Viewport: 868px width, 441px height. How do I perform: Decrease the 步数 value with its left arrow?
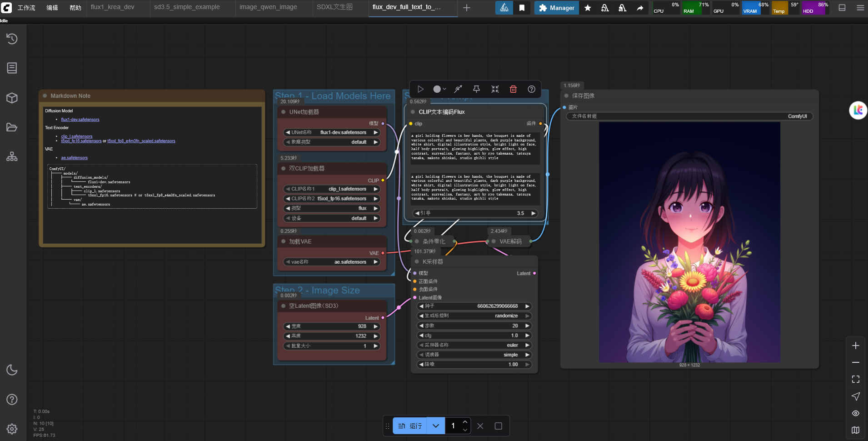pyautogui.click(x=421, y=326)
